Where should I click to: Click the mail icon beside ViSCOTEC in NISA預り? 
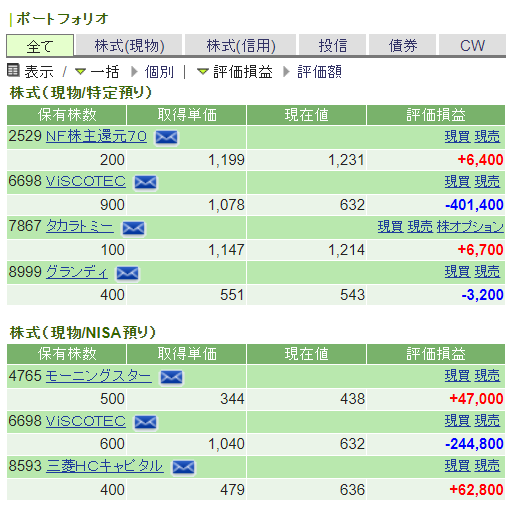145,422
